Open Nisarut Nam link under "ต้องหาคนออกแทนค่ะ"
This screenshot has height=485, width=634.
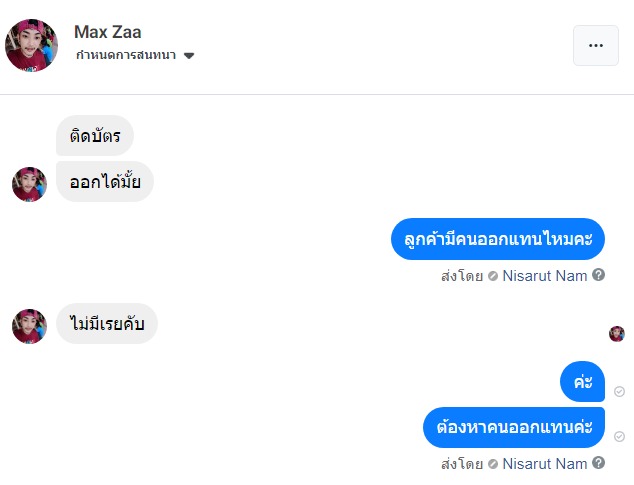pos(545,464)
